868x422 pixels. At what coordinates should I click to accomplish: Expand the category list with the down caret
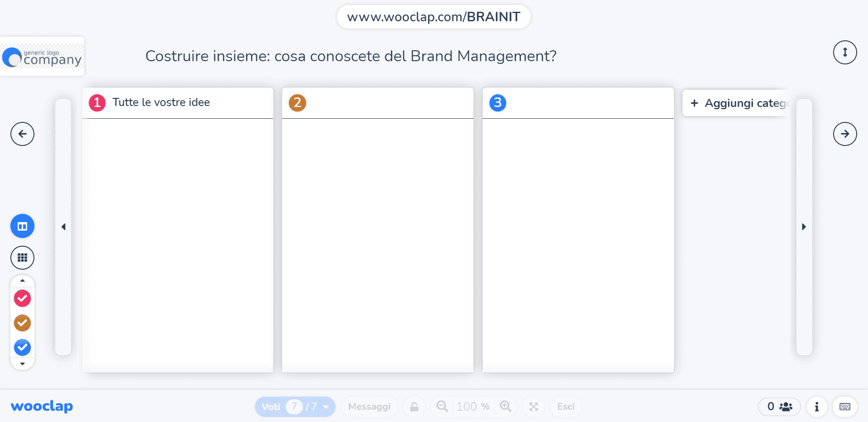pyautogui.click(x=22, y=364)
